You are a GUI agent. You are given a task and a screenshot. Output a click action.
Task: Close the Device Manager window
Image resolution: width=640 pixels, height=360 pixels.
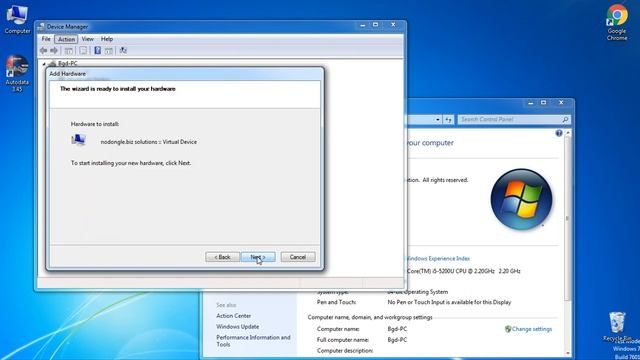393,25
